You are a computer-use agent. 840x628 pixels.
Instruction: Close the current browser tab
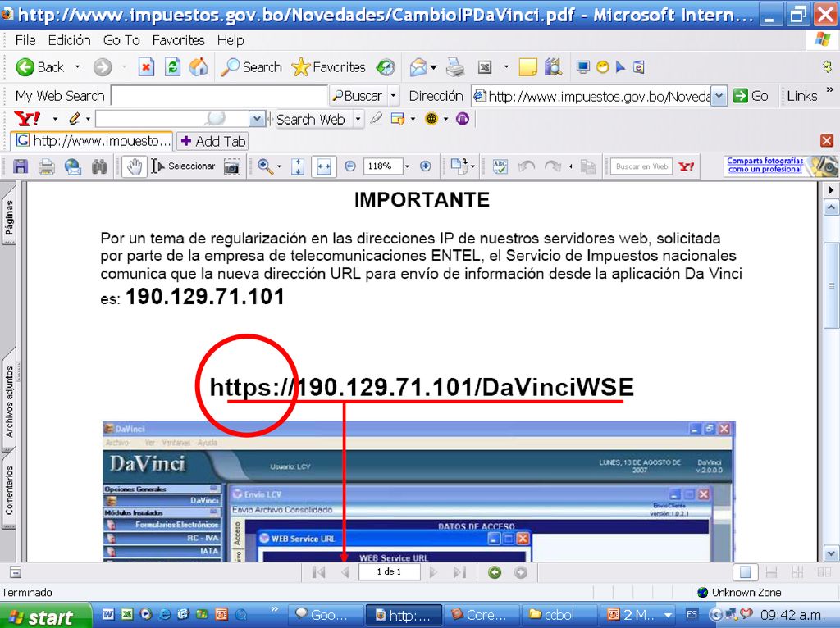tap(827, 140)
